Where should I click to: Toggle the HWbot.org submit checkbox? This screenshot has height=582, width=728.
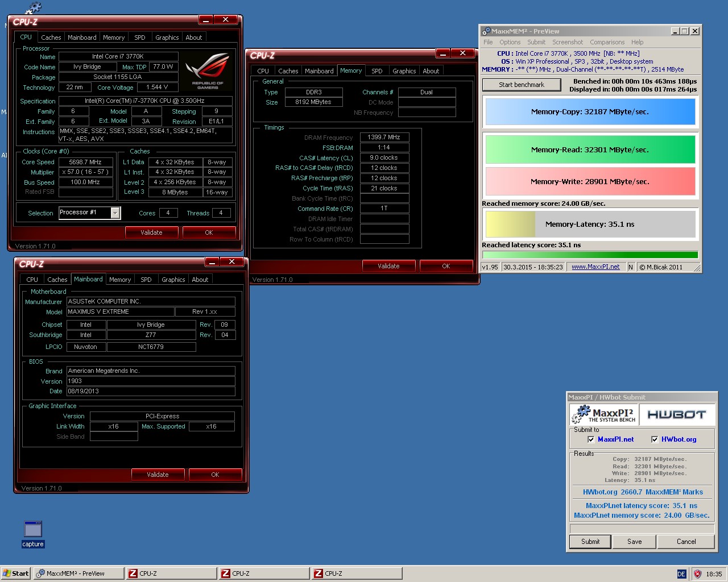(655, 439)
